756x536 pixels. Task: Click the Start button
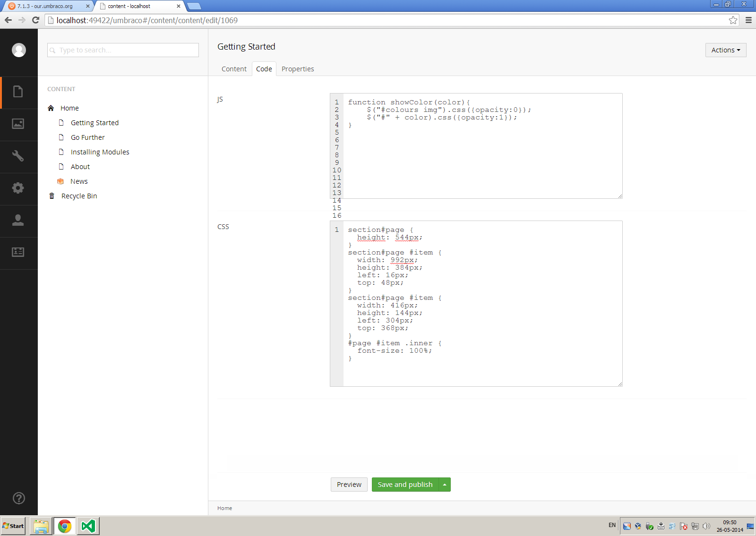tap(13, 526)
